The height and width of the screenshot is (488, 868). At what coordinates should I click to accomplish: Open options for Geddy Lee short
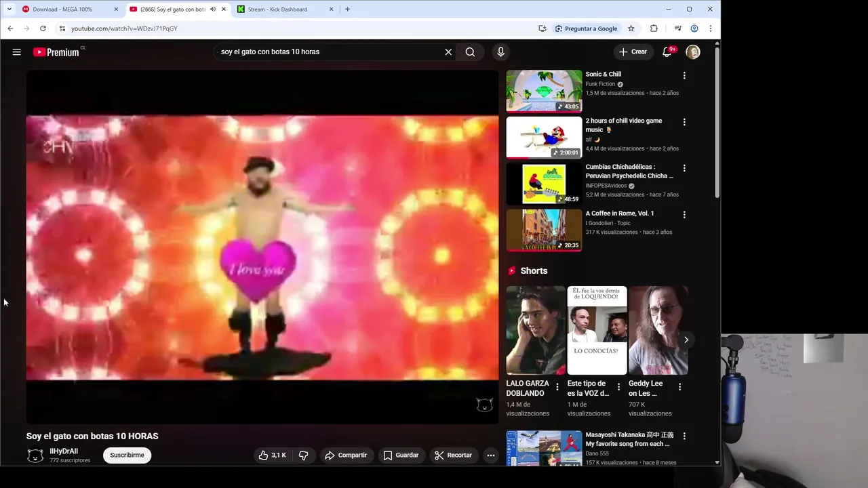[679, 387]
